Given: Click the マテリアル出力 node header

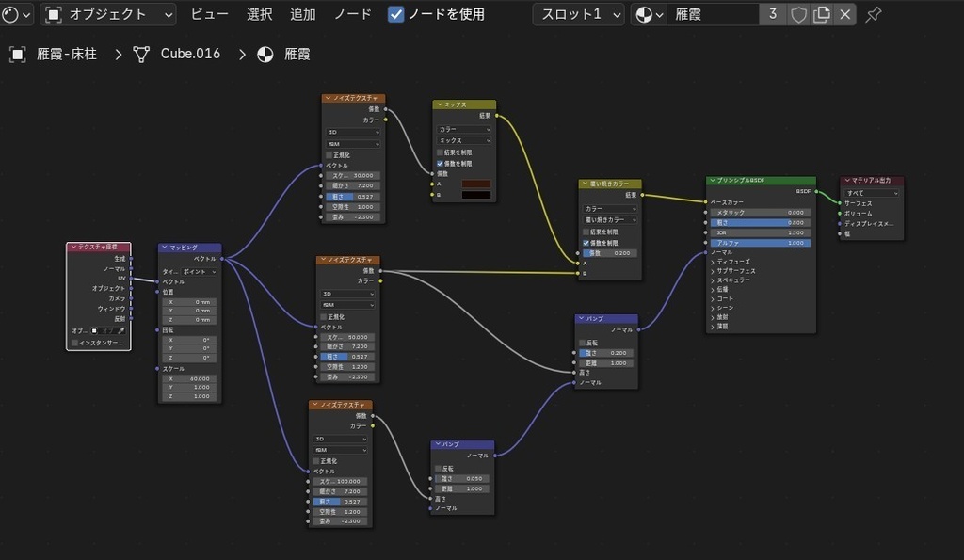Looking at the screenshot, I should point(872,180).
